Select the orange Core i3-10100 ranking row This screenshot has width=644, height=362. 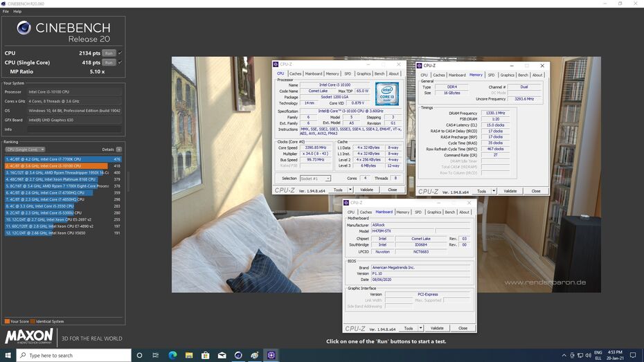(x=63, y=166)
